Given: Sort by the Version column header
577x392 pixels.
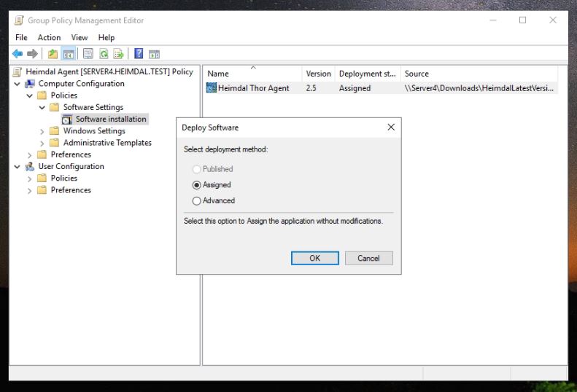Looking at the screenshot, I should (x=318, y=74).
